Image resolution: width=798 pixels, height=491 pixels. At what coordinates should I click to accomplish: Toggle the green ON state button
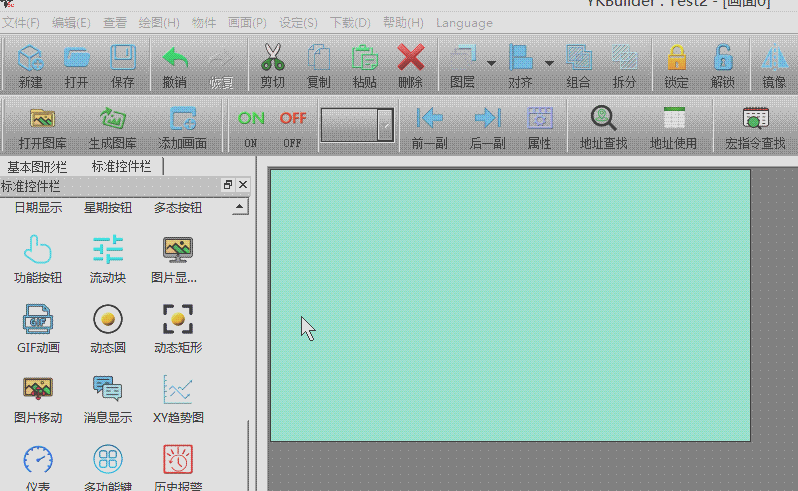pyautogui.click(x=251, y=119)
